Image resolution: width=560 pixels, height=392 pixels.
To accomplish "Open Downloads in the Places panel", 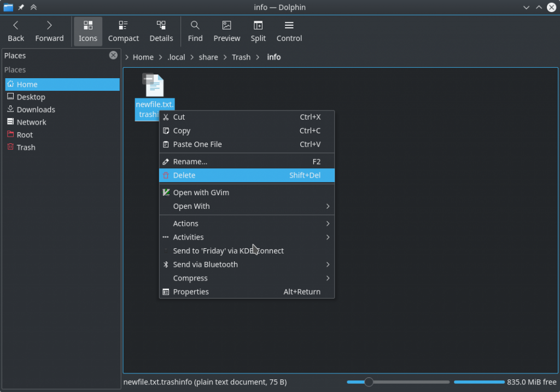I will tap(36, 109).
